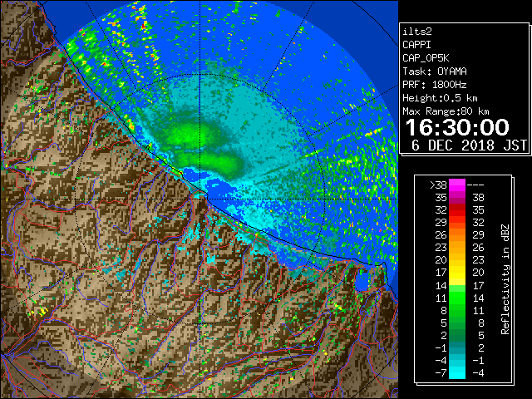Click the '-7' legend label at bottom
The image size is (532, 399).
click(441, 373)
